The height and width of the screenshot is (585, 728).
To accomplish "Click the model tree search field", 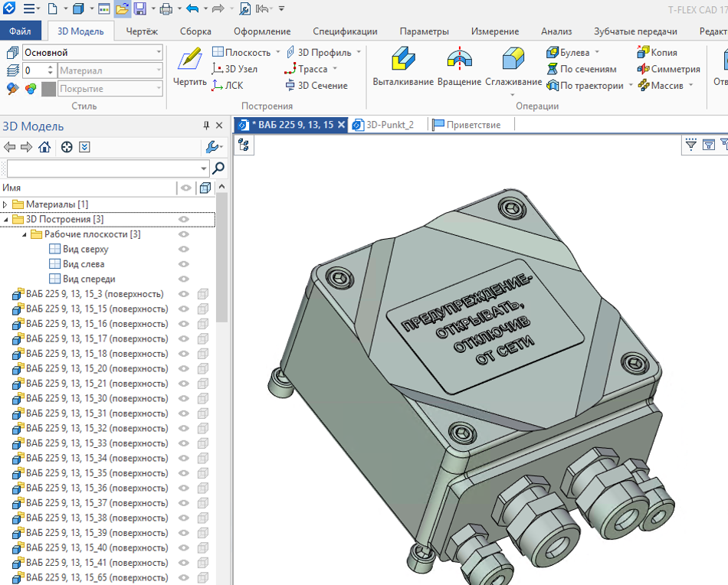I will [103, 168].
